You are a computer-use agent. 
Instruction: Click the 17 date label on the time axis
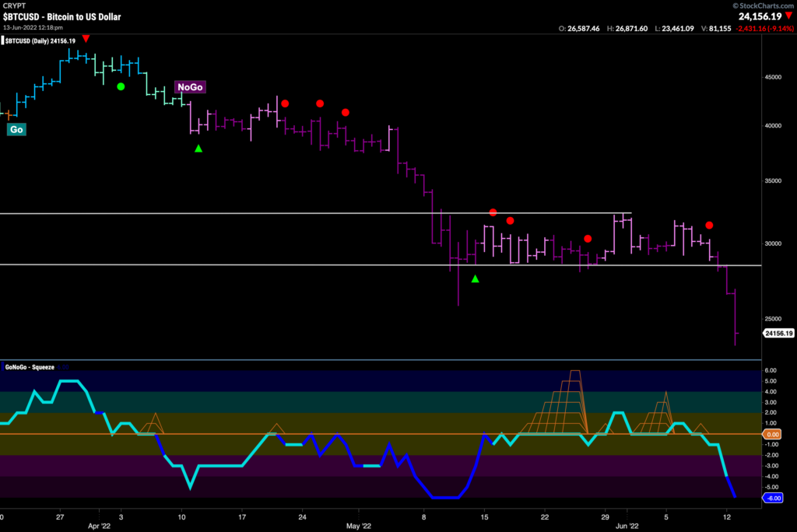tap(242, 516)
